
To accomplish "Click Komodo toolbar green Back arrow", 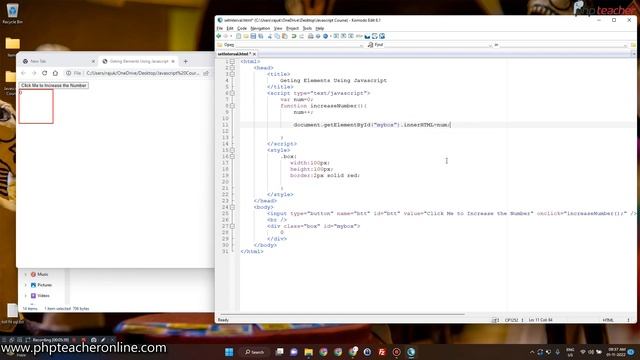I will pyautogui.click(x=219, y=36).
